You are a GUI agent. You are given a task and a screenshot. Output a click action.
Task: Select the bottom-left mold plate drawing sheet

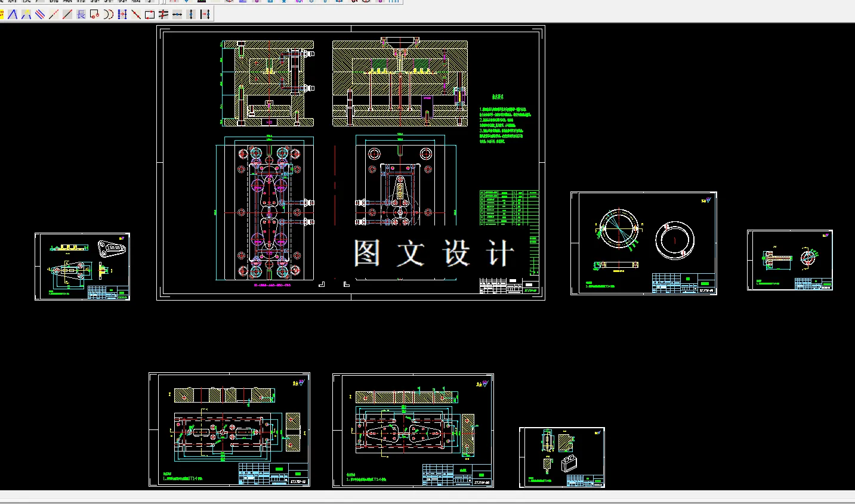click(230, 429)
